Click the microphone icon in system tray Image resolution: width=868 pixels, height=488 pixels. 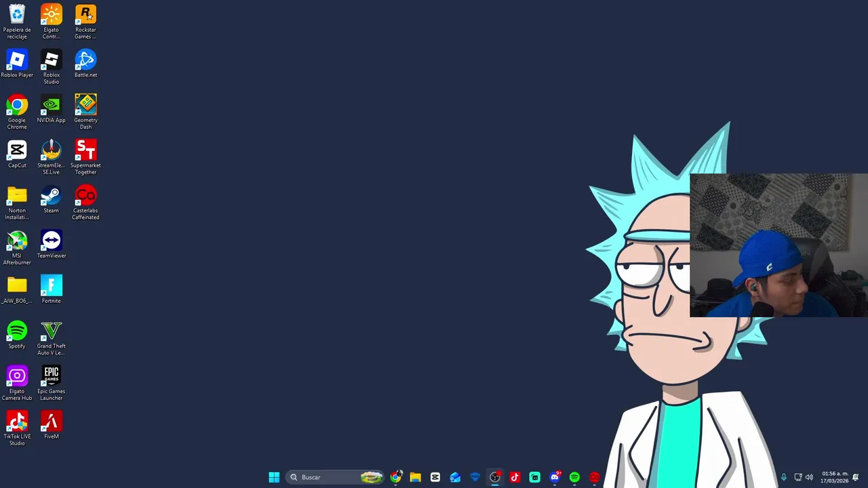784,477
